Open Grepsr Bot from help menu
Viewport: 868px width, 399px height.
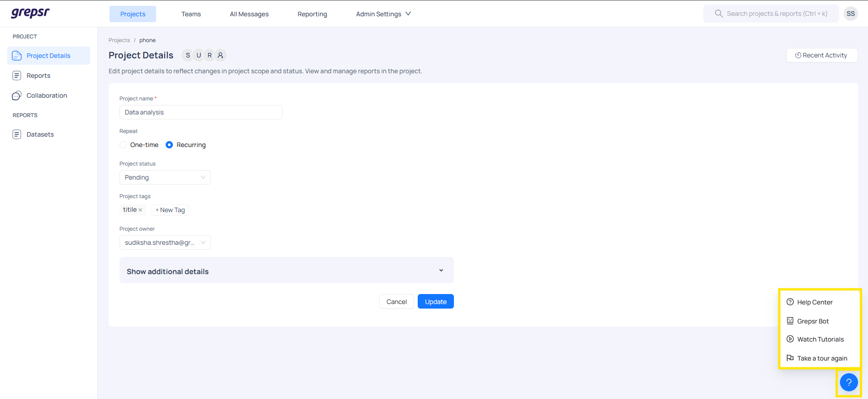coord(813,321)
